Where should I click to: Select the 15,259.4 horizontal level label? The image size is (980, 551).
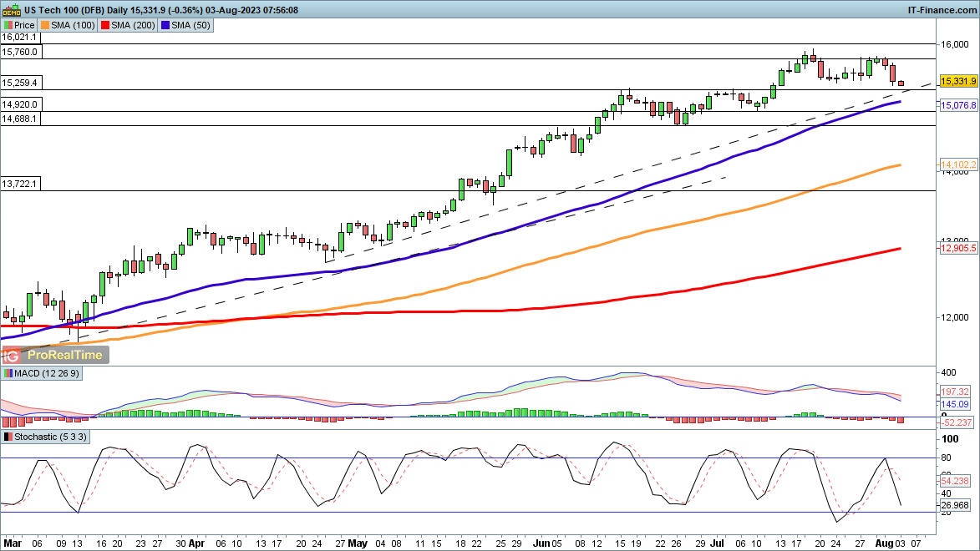click(21, 83)
